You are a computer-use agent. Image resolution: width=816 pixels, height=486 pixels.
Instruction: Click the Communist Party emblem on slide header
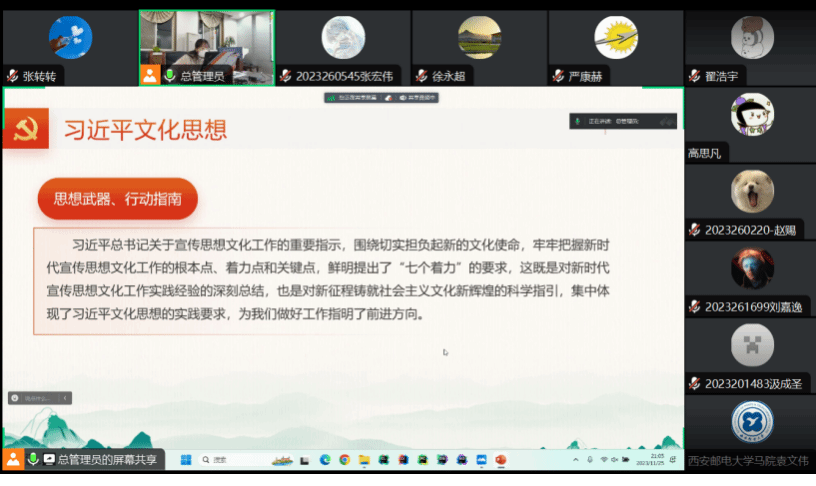point(25,129)
